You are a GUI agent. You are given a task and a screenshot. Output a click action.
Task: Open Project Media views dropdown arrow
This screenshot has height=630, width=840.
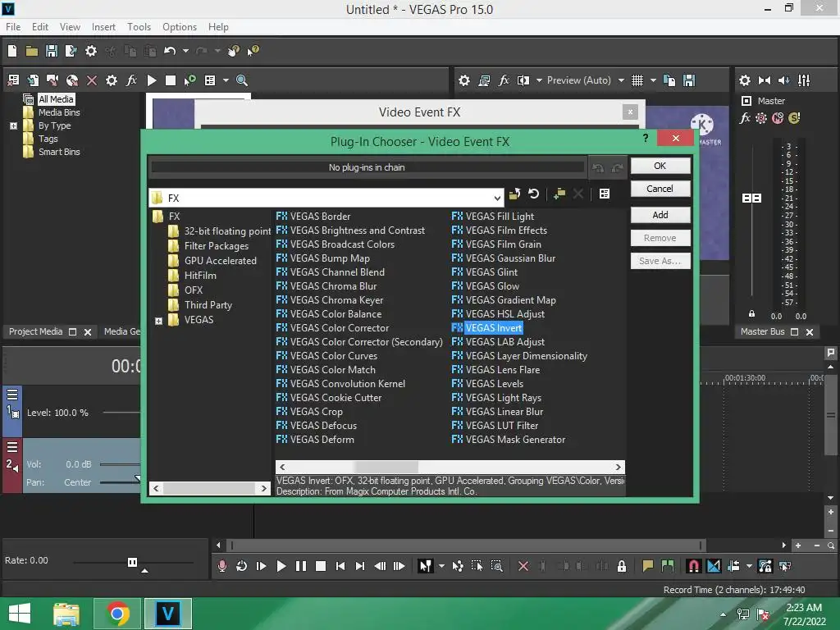point(226,80)
